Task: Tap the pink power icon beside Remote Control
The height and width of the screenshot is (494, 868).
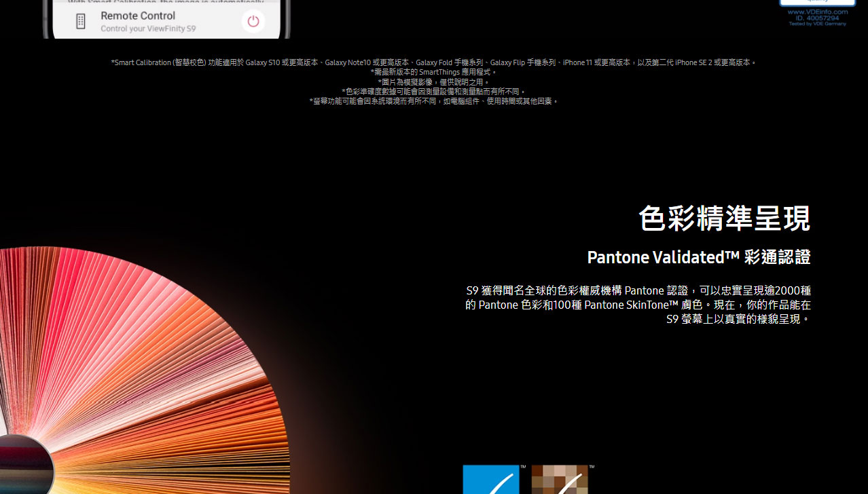Action: [x=253, y=21]
